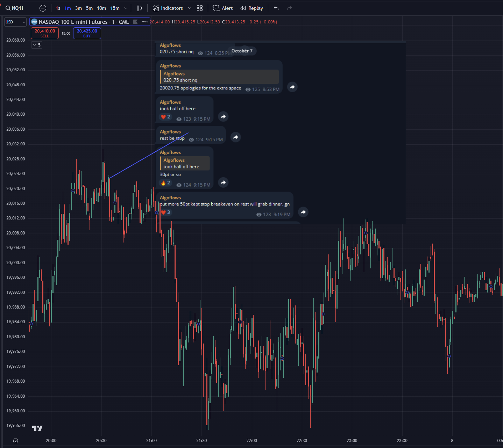Click the '20020.75 apologies for the extra space' text

200,88
